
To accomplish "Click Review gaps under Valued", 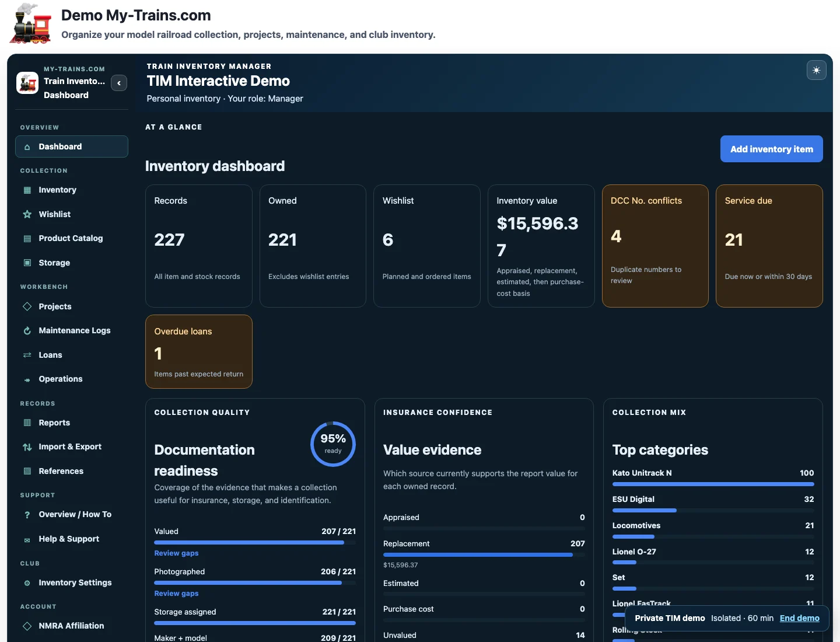I will click(176, 553).
